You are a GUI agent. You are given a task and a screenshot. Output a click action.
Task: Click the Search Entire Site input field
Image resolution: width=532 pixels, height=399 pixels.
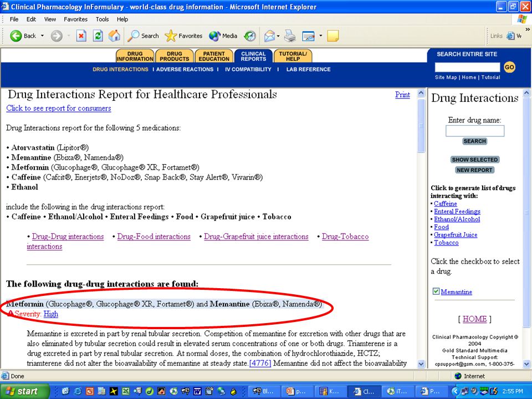[x=467, y=67]
